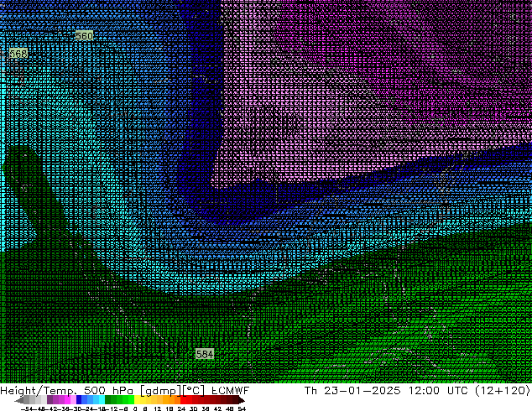Select the bright red swatch above 24
532x411 pixels.
click(x=184, y=400)
